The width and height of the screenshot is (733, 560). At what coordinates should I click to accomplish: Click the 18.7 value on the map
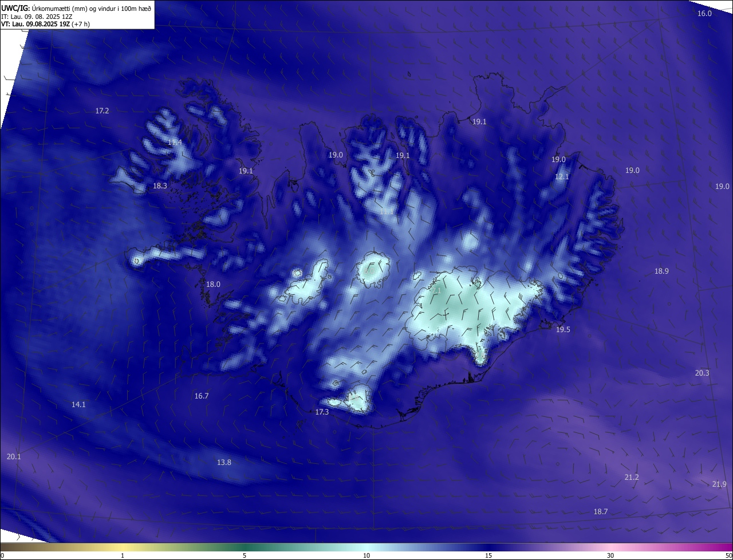tap(601, 511)
